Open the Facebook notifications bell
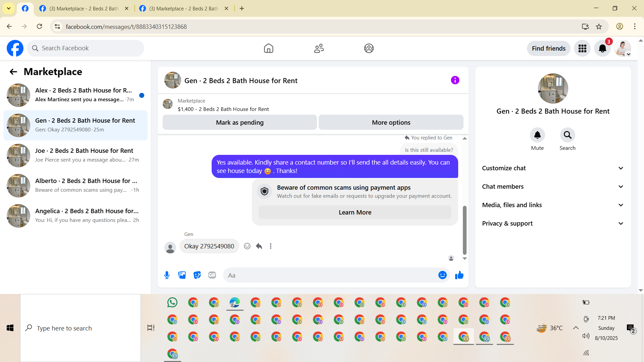This screenshot has width=644, height=362. coord(602,49)
